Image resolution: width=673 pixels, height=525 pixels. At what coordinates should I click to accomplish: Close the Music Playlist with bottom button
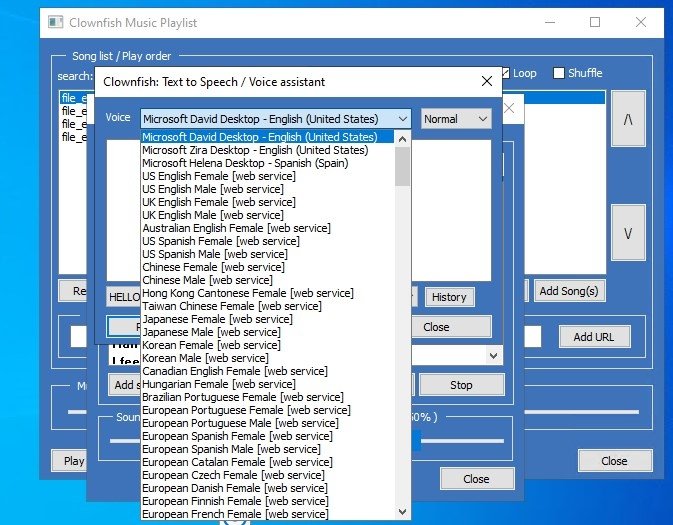615,461
